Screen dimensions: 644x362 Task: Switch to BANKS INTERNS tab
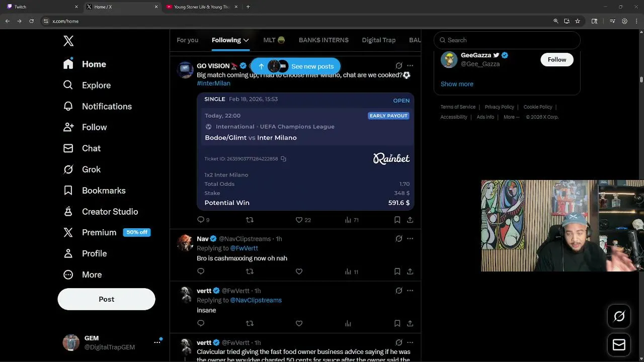tap(324, 40)
